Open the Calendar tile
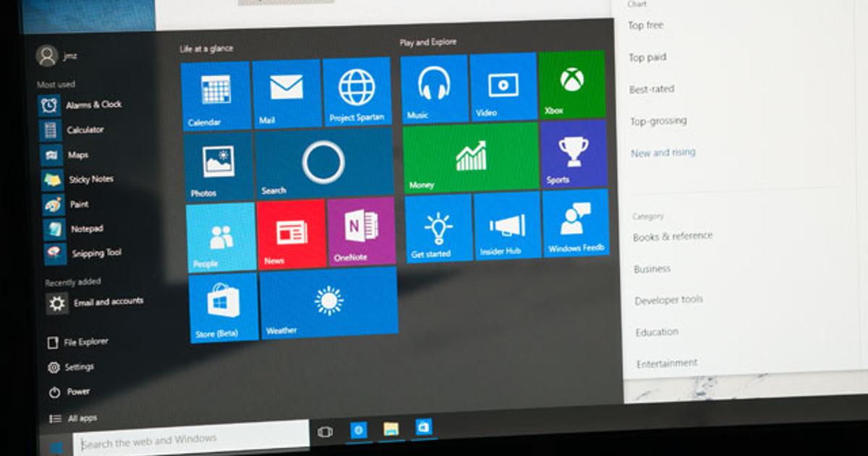The width and height of the screenshot is (868, 456). point(215,96)
